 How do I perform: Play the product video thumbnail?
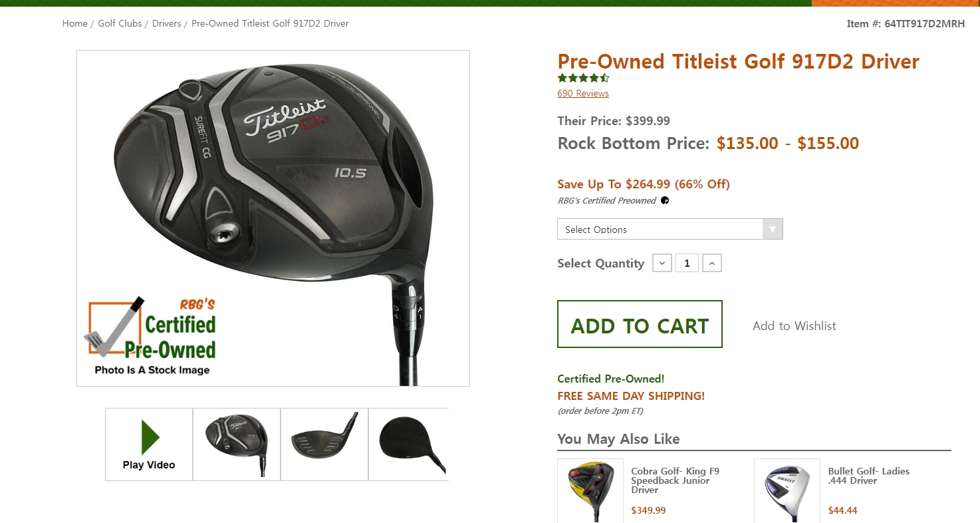click(x=149, y=444)
